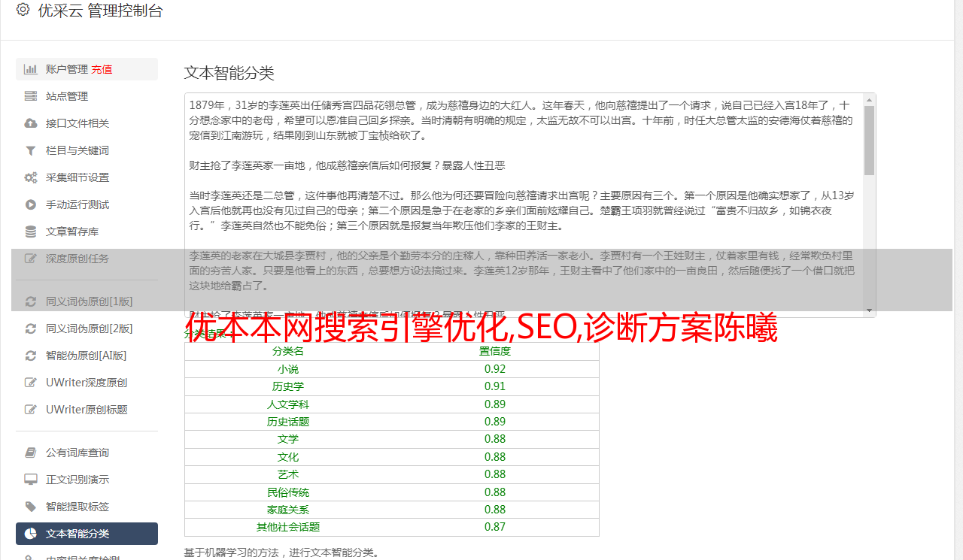
Task: Click the text area scrollbar down arrow
Action: click(x=870, y=310)
